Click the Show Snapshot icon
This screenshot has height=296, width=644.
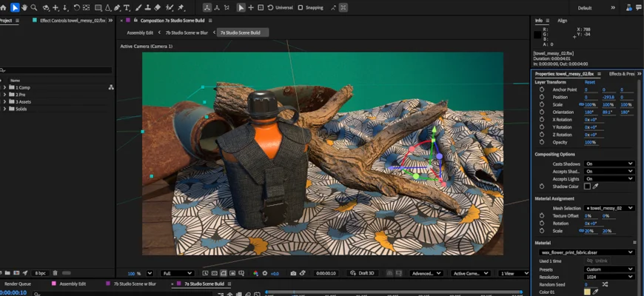pos(303,273)
